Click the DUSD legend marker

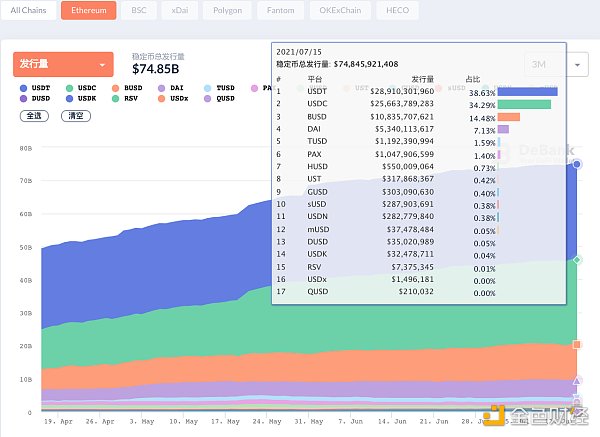(x=24, y=99)
